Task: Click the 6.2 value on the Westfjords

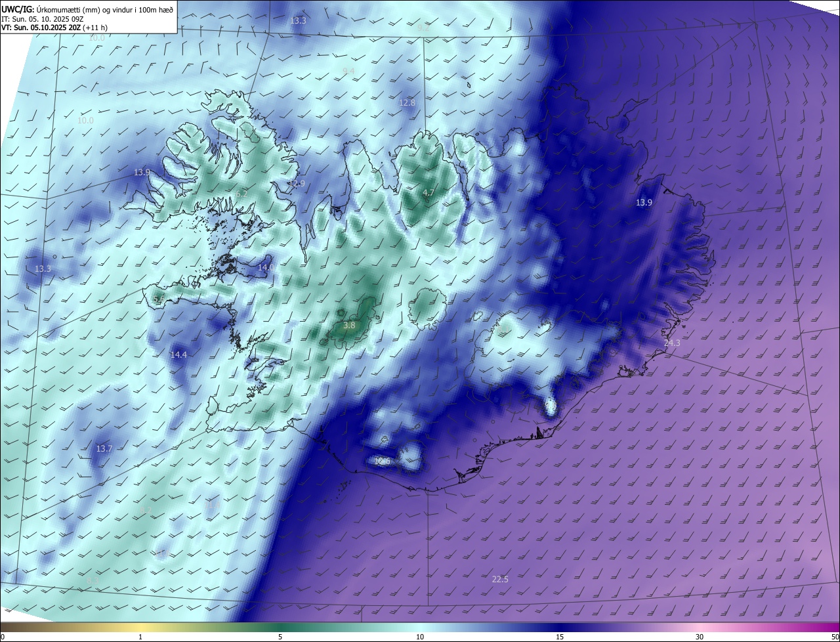Action: pos(241,194)
